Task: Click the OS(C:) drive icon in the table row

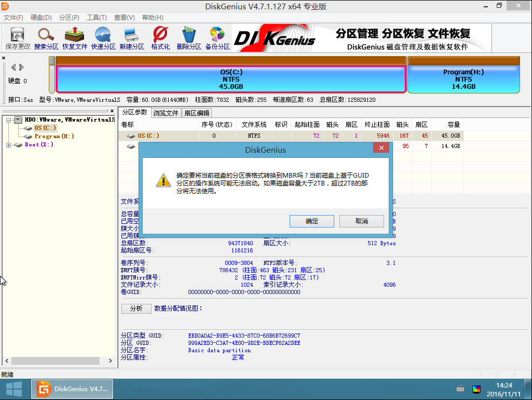Action: click(x=131, y=136)
